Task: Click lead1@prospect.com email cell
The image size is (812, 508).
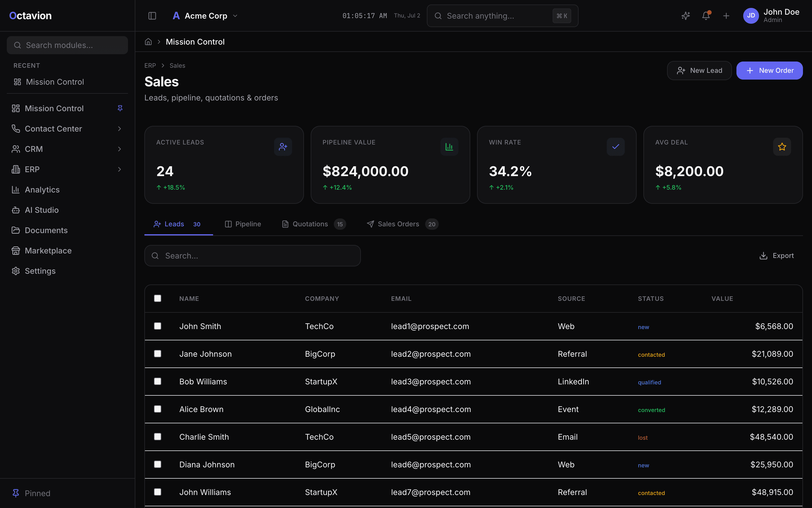Action: [430, 326]
